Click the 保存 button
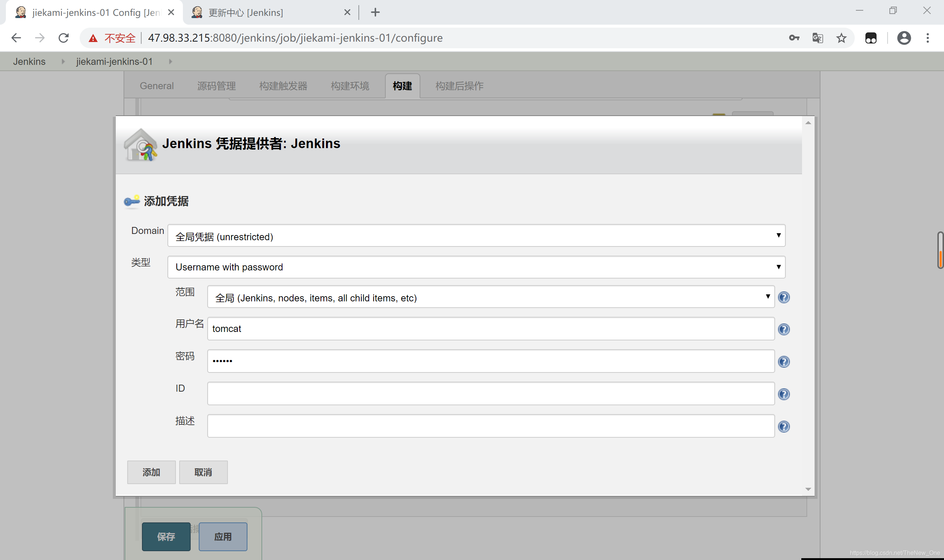 pos(166,536)
